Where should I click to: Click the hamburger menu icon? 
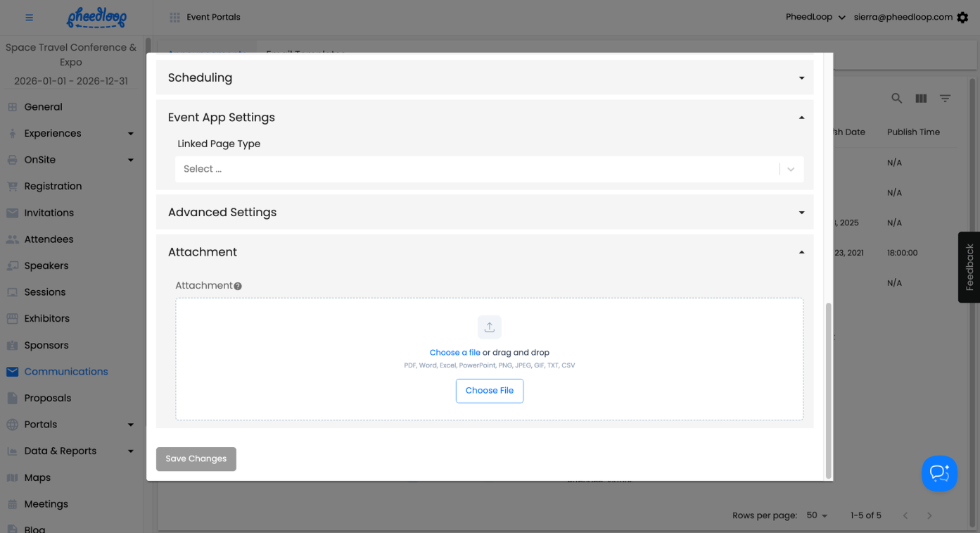click(x=29, y=18)
